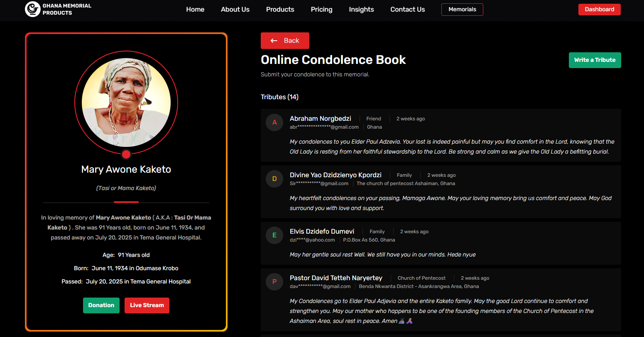
Task: Click the name Abraham Norgbedzi
Action: (x=321, y=119)
